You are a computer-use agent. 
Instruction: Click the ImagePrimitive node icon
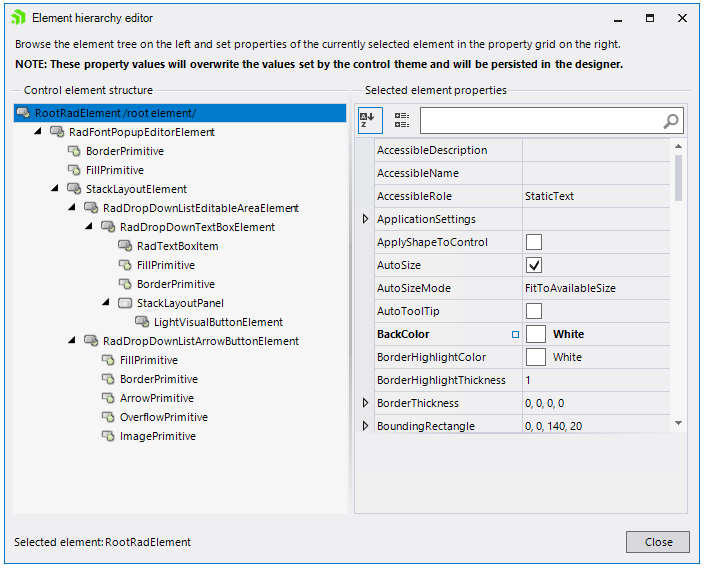[108, 436]
